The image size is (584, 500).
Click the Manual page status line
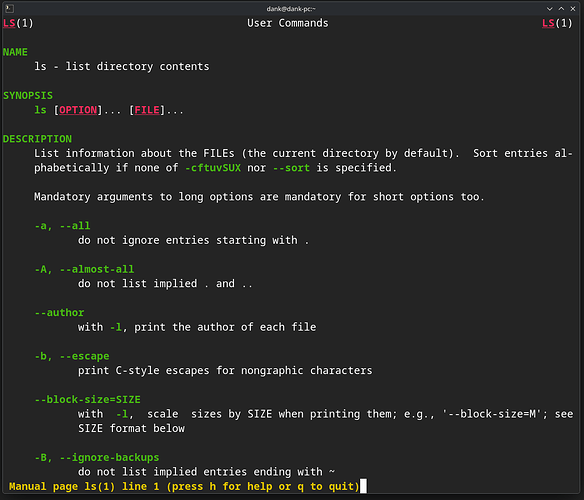coord(184,486)
